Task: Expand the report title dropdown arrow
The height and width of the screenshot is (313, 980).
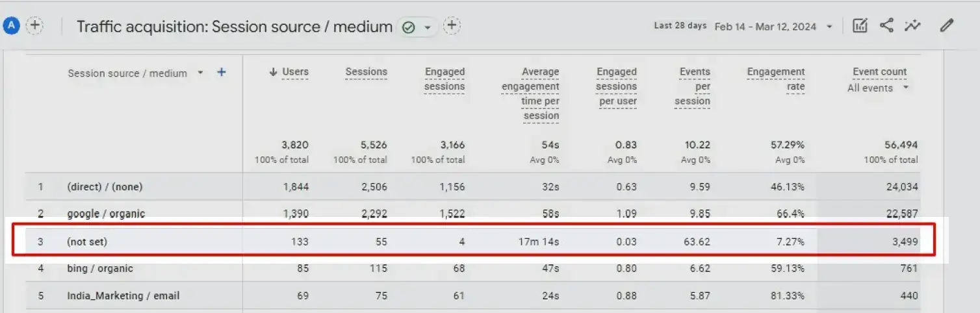Action: [x=427, y=27]
